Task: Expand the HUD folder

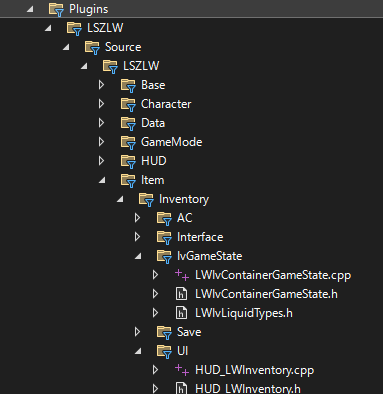Action: pos(102,161)
